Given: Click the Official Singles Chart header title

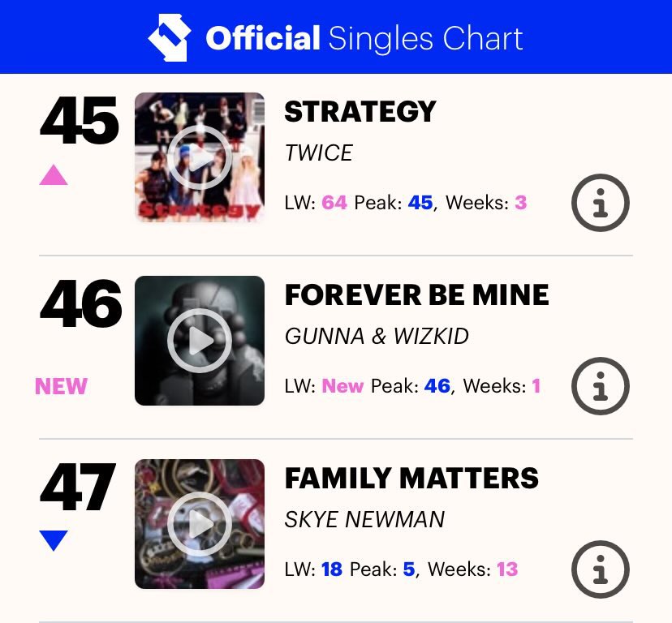Looking at the screenshot, I should [x=364, y=39].
